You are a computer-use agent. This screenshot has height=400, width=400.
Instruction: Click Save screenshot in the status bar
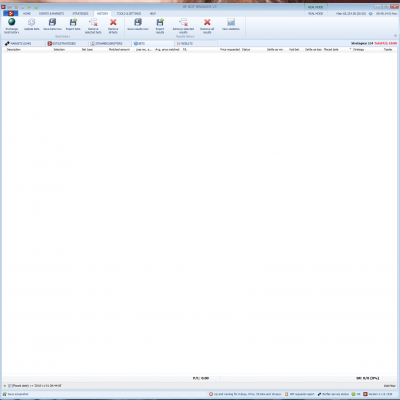pyautogui.click(x=16, y=394)
